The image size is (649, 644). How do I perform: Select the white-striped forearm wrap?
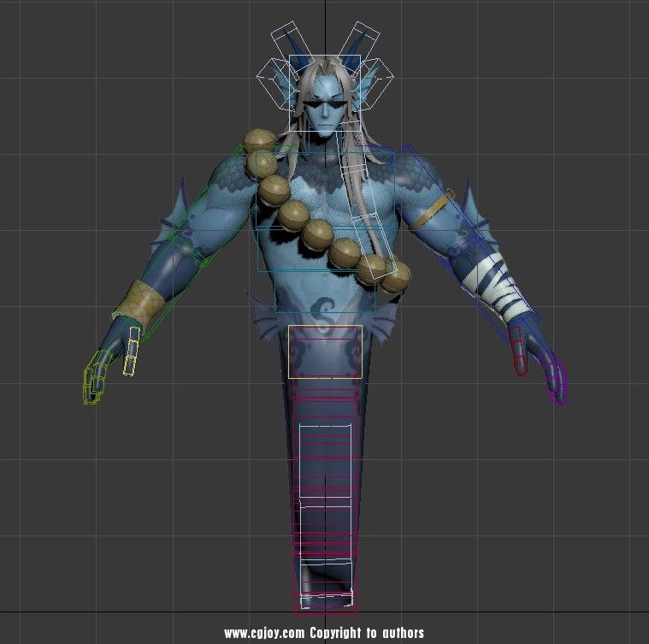tap(492, 278)
